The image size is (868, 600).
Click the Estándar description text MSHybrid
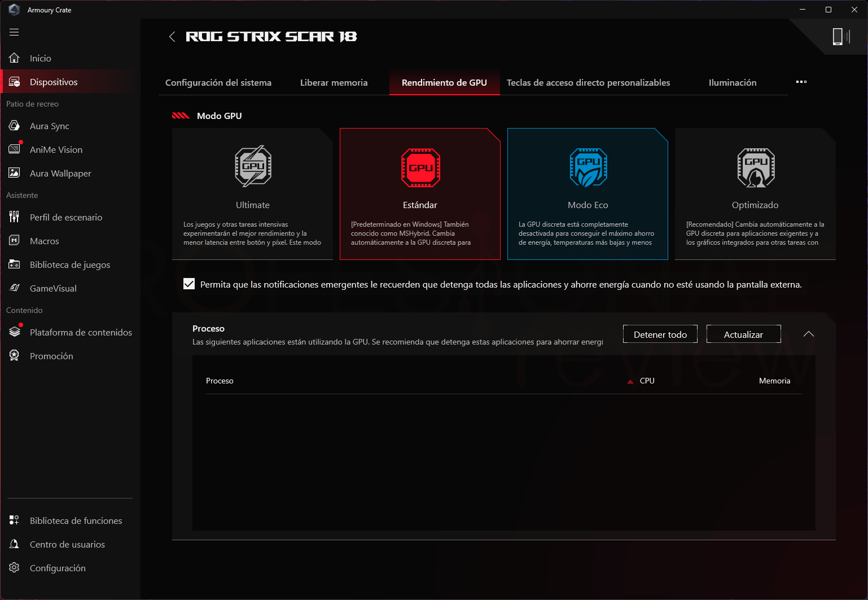pos(410,233)
